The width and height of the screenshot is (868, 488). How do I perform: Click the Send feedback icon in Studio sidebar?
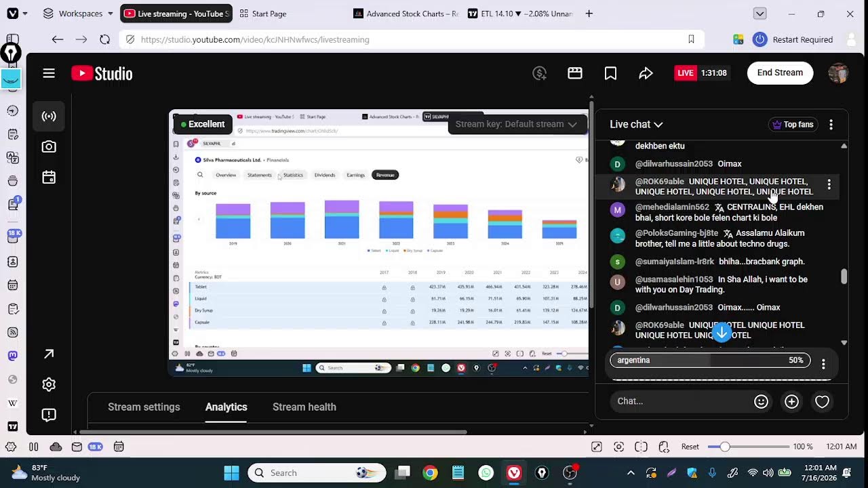(x=49, y=414)
